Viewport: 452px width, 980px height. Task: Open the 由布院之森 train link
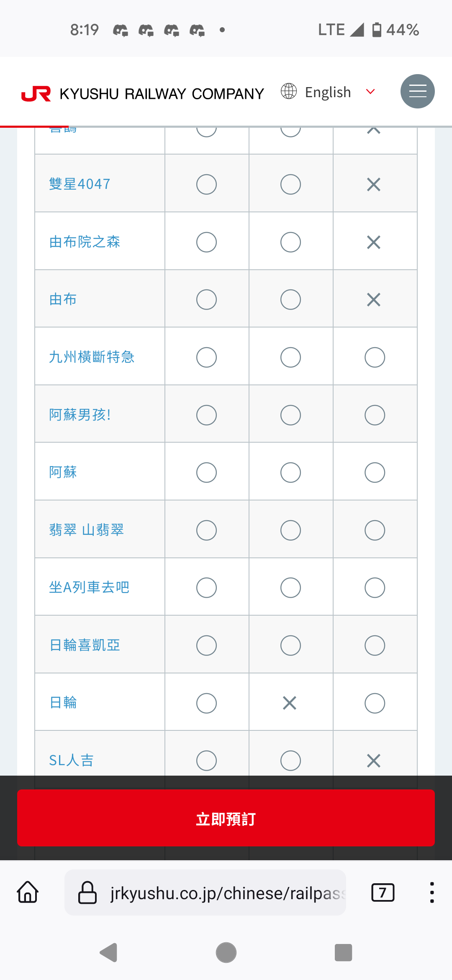tap(85, 242)
